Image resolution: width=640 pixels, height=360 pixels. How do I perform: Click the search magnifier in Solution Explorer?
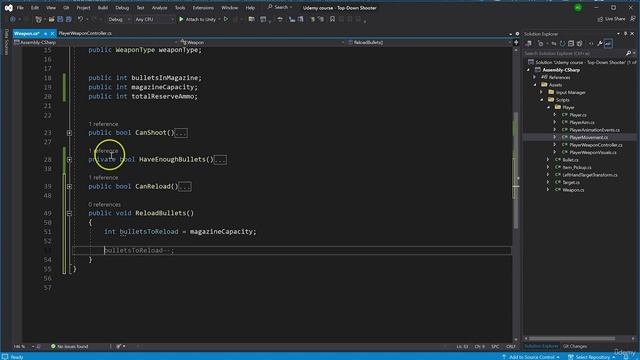(628, 53)
